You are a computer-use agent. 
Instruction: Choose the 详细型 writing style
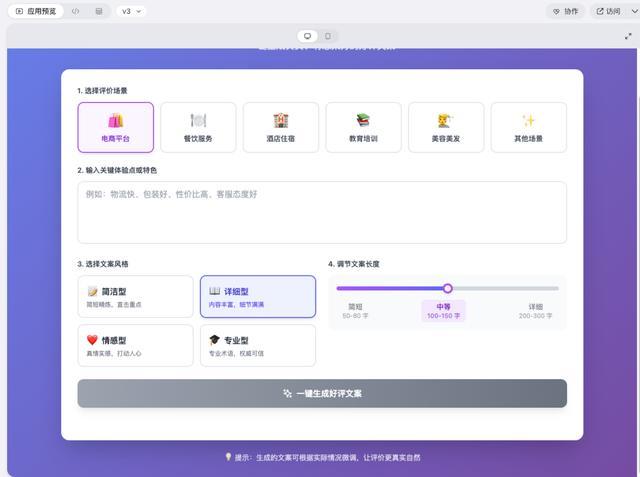[258, 297]
